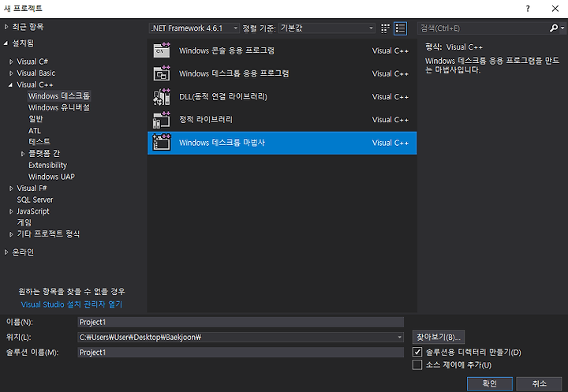Select the ATL category
The height and width of the screenshot is (392, 568).
coord(35,130)
